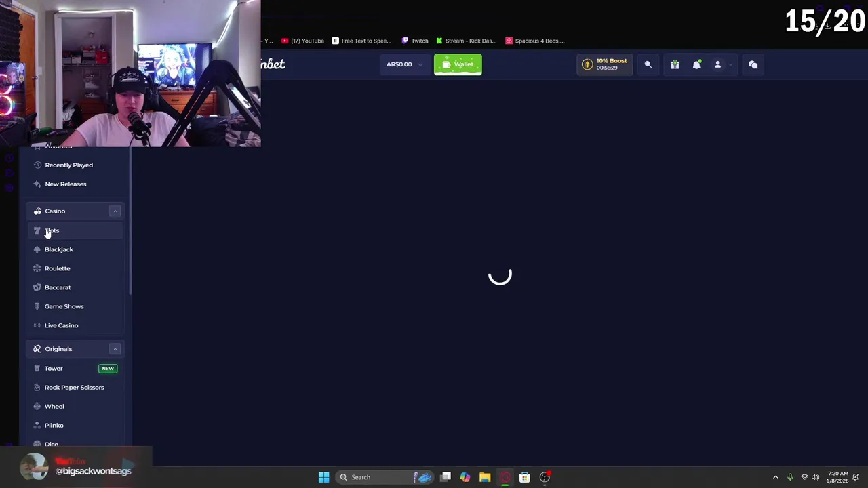Click the Roulette icon in sidebar
The image size is (868, 488).
(x=37, y=268)
